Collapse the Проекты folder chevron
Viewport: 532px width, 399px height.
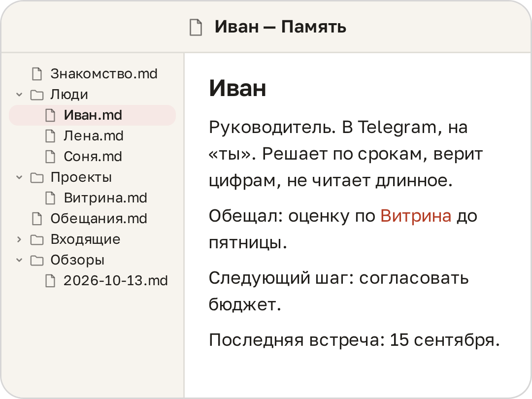[x=19, y=177]
